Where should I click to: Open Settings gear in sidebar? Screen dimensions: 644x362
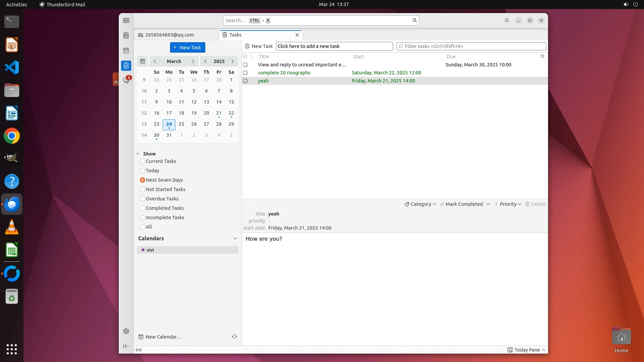[x=126, y=331]
